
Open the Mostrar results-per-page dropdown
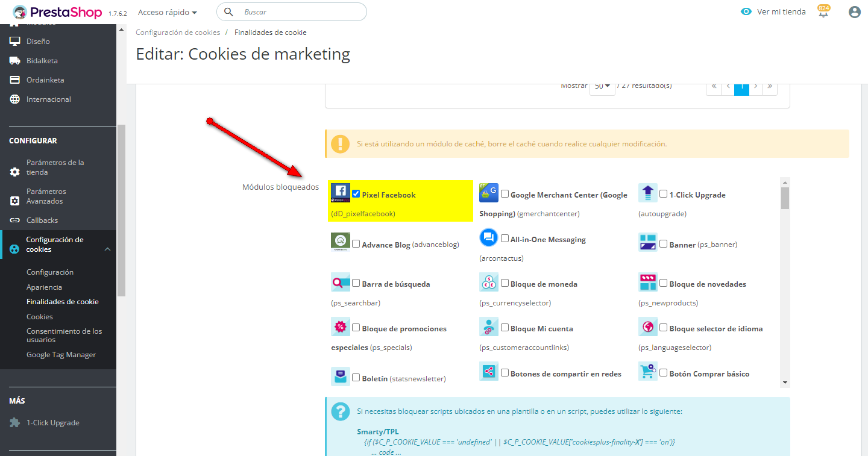(x=602, y=86)
